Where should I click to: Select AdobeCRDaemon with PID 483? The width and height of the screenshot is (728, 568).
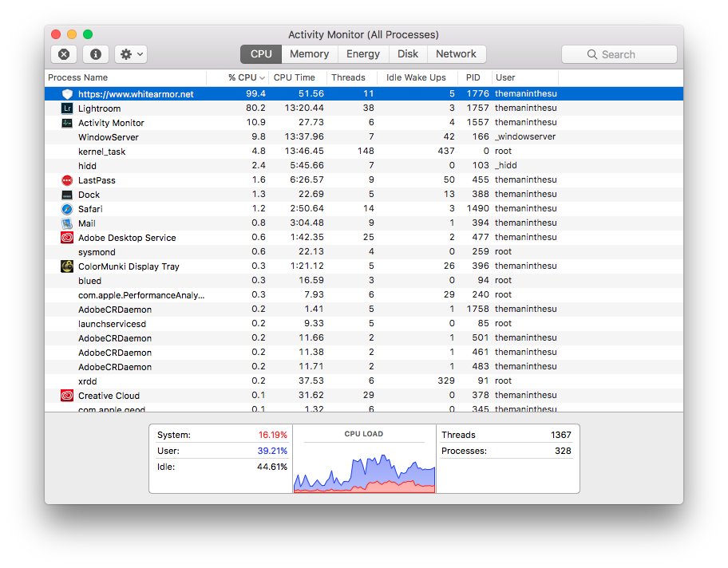(x=364, y=367)
